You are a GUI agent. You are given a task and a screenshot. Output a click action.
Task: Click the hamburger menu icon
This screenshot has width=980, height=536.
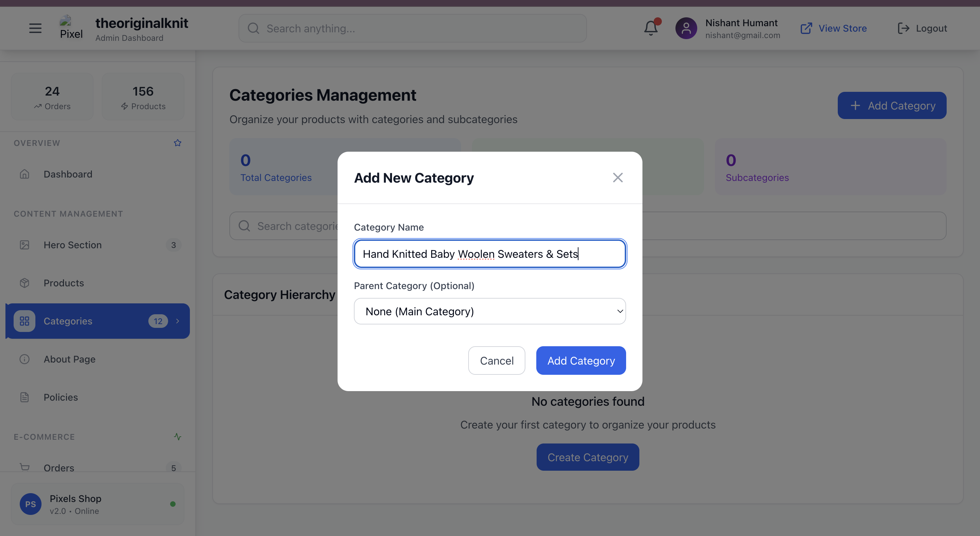click(35, 28)
